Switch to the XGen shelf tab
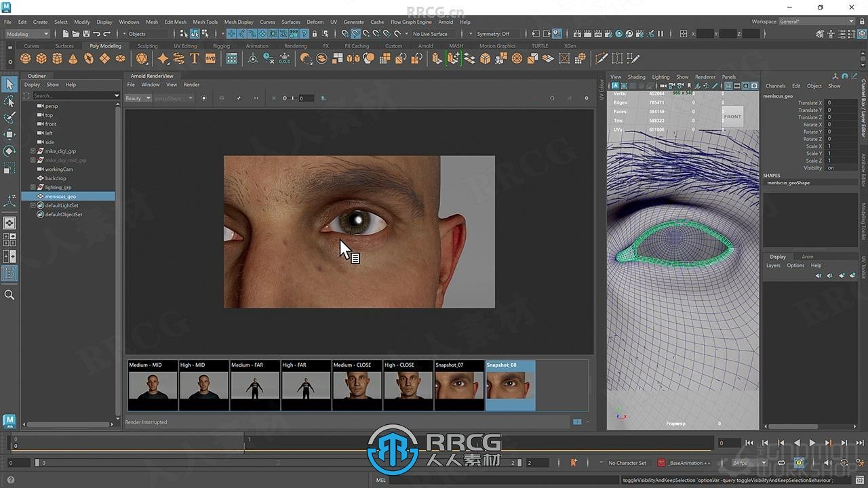This screenshot has height=488, width=868. [570, 46]
